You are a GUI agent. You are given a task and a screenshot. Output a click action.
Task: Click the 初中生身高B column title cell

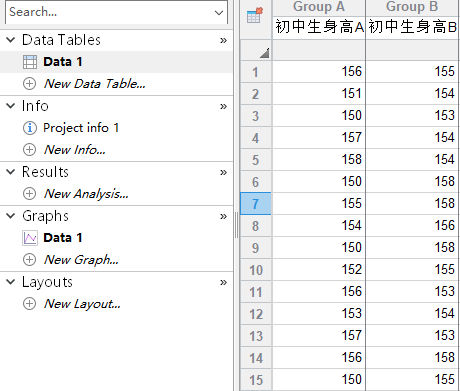click(x=412, y=27)
